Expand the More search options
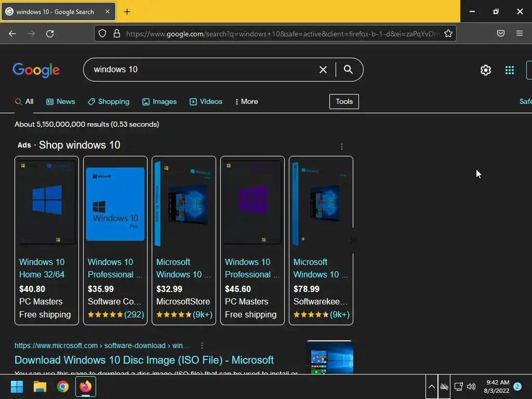Screen dimensions: 532x399 (247, 101)
